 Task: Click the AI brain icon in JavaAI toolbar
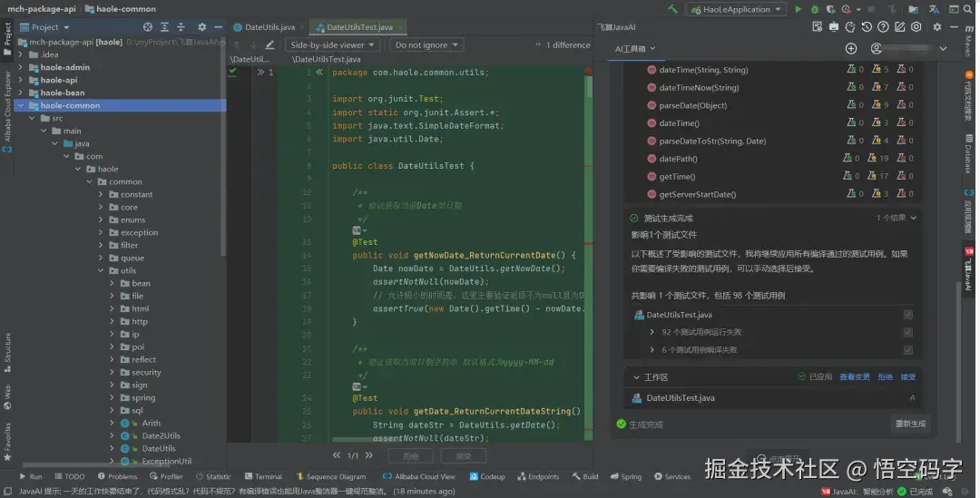(850, 27)
